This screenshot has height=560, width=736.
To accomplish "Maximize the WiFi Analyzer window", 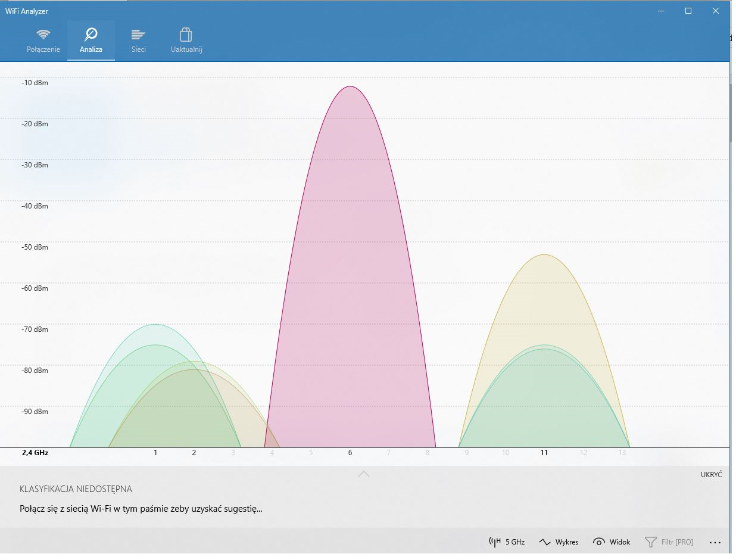I will 688,11.
